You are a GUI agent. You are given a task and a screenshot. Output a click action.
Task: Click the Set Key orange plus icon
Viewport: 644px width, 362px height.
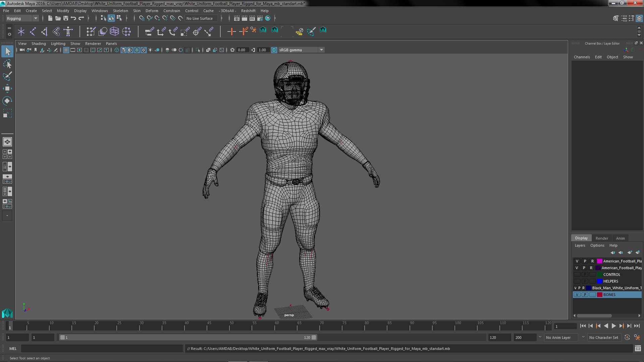[x=231, y=32]
